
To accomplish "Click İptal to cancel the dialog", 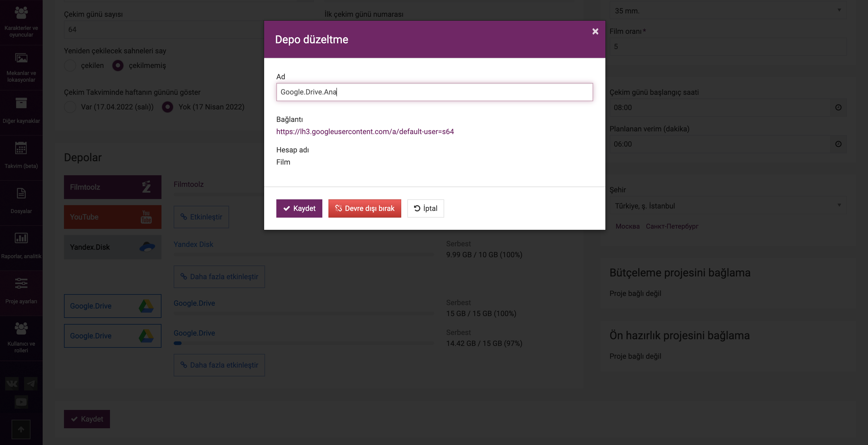I will [426, 208].
